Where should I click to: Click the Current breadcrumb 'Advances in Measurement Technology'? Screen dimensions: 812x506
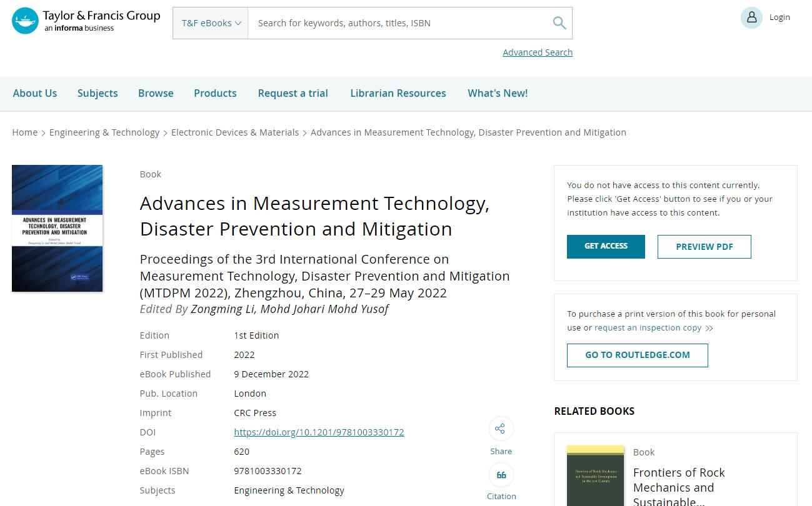[468, 132]
